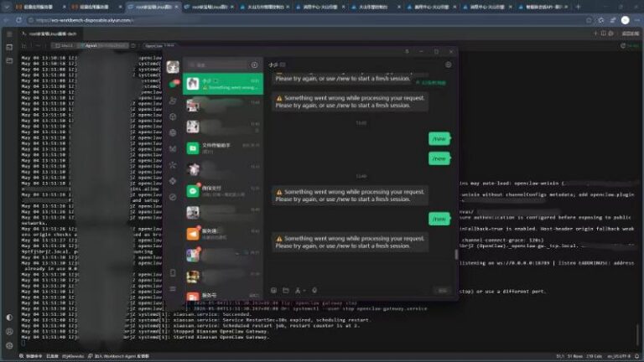Open the selected green chat in WeChat list
This screenshot has height=362, width=644.
[x=223, y=84]
